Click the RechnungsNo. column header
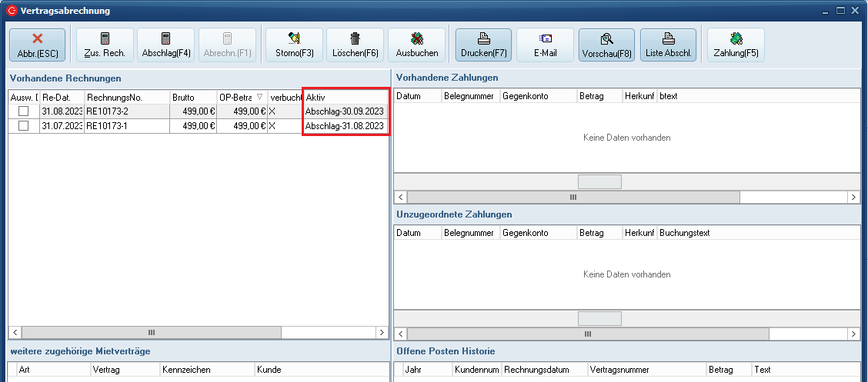The height and width of the screenshot is (382, 868). pyautogui.click(x=126, y=98)
